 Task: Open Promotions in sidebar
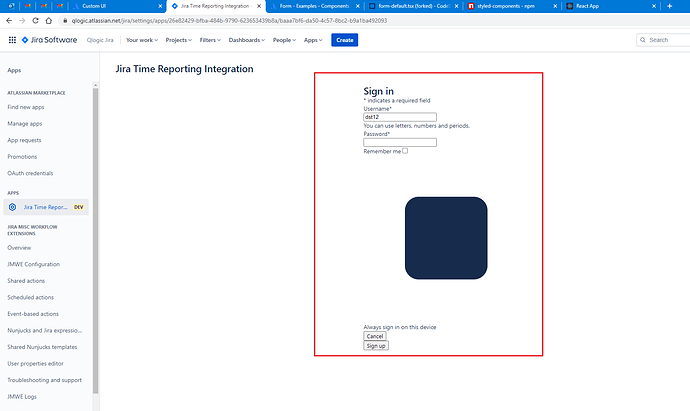22,157
